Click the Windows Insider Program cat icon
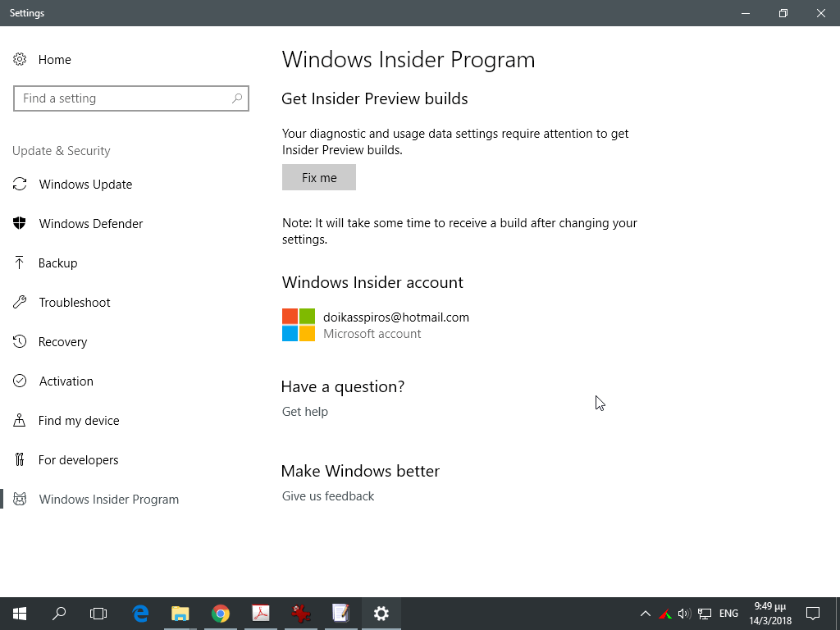Image resolution: width=840 pixels, height=630 pixels. [x=20, y=500]
